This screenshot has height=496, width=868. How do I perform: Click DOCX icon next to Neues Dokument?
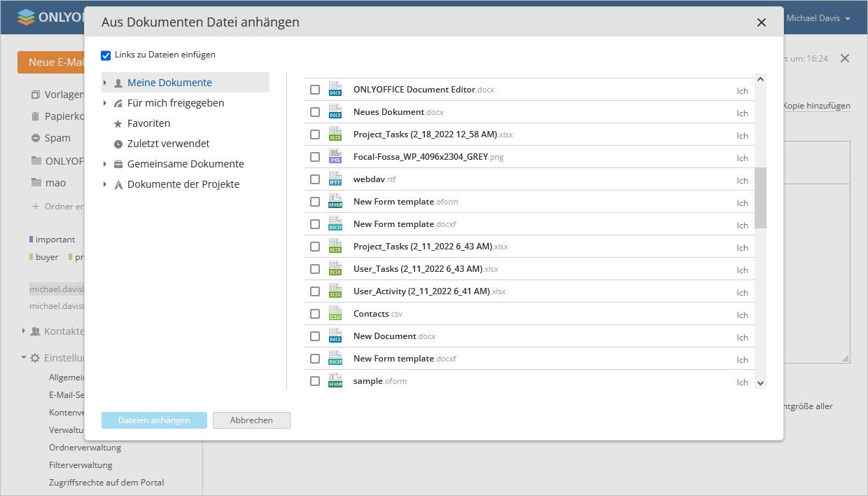(x=335, y=112)
